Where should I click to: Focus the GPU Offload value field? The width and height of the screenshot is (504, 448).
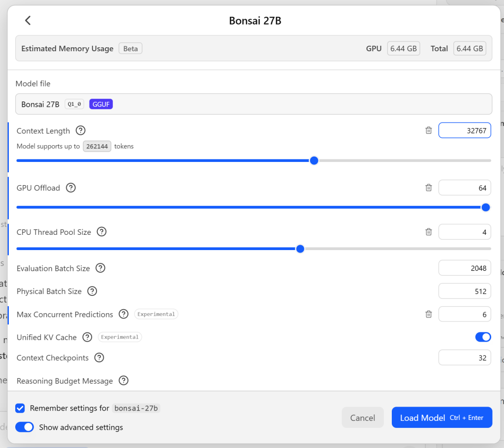[x=465, y=188]
